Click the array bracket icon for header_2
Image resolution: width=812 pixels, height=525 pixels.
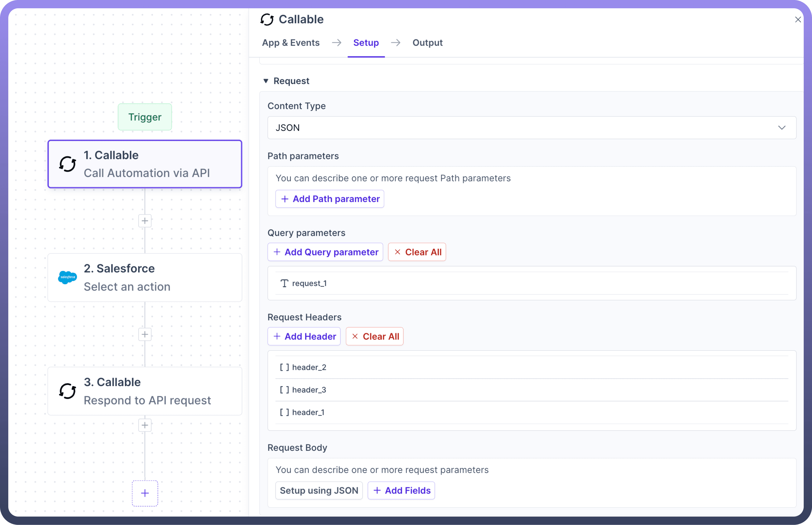(x=284, y=367)
